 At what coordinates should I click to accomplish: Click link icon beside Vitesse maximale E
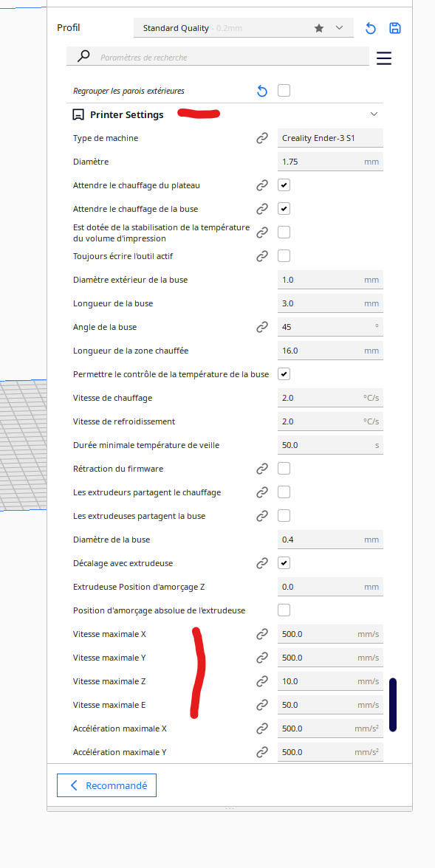(x=262, y=706)
